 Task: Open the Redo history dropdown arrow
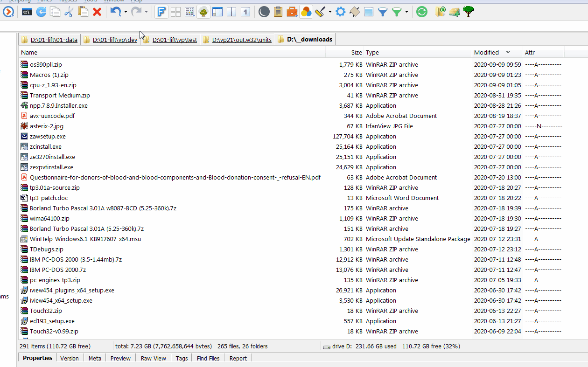coord(146,12)
